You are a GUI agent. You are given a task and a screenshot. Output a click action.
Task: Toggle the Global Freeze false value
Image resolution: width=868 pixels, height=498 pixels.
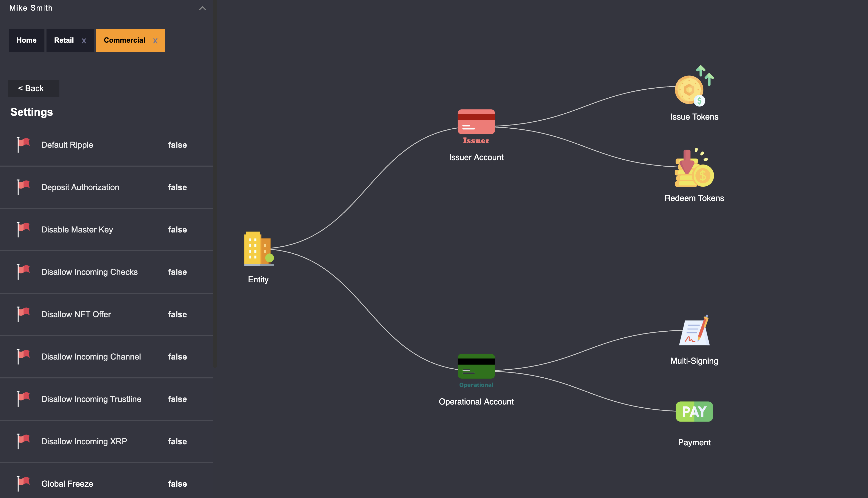pyautogui.click(x=177, y=484)
